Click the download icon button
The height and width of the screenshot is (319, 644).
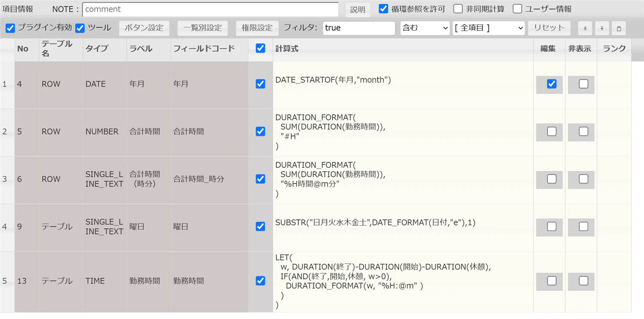[x=585, y=28]
